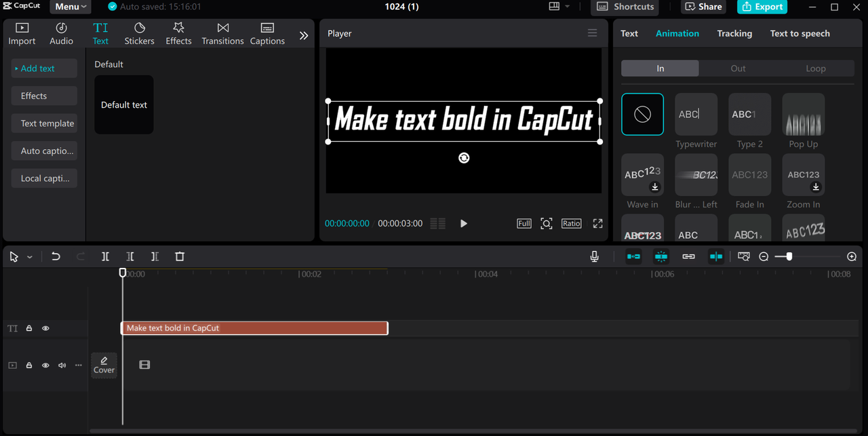
Task: Toggle linkage chain icon in timeline toolbar
Action: [688, 256]
